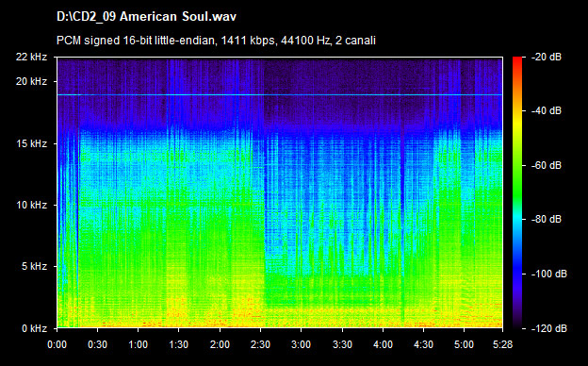Click the 10 kHz frequency axis label
Screen dimensions: 588x366
[31, 205]
